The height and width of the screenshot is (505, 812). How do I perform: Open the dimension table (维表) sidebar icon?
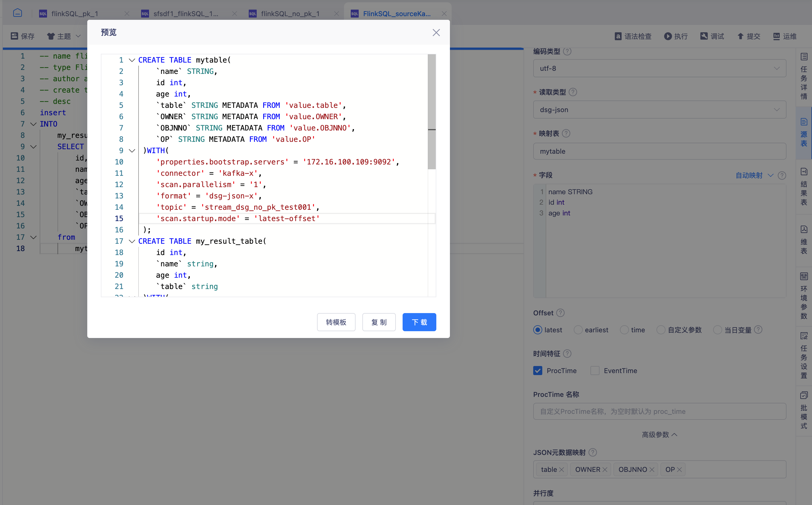(804, 230)
